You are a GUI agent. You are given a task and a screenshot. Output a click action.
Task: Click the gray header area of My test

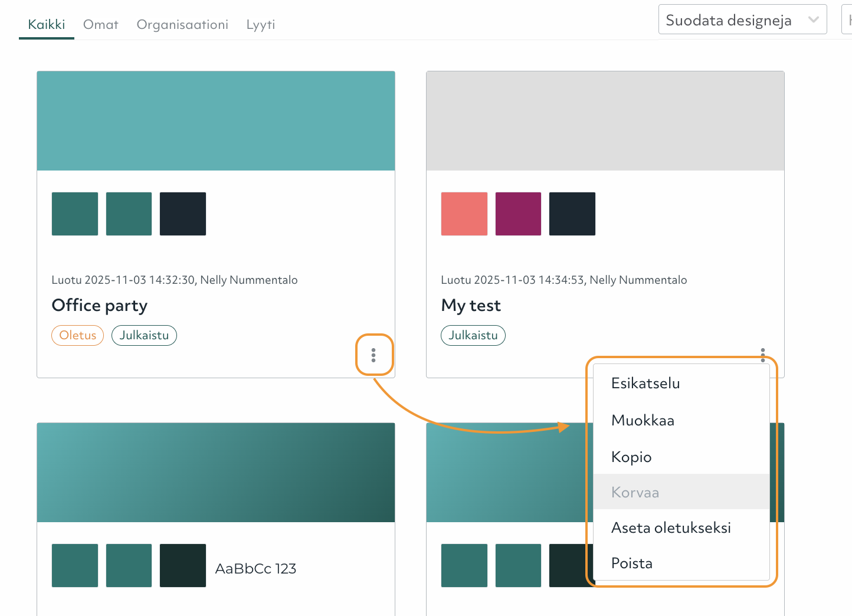[x=605, y=120]
